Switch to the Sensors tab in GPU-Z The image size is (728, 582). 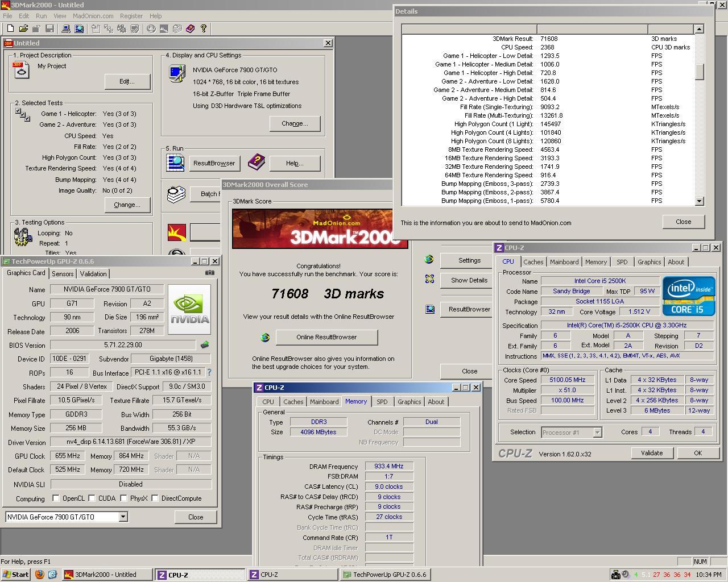[63, 273]
